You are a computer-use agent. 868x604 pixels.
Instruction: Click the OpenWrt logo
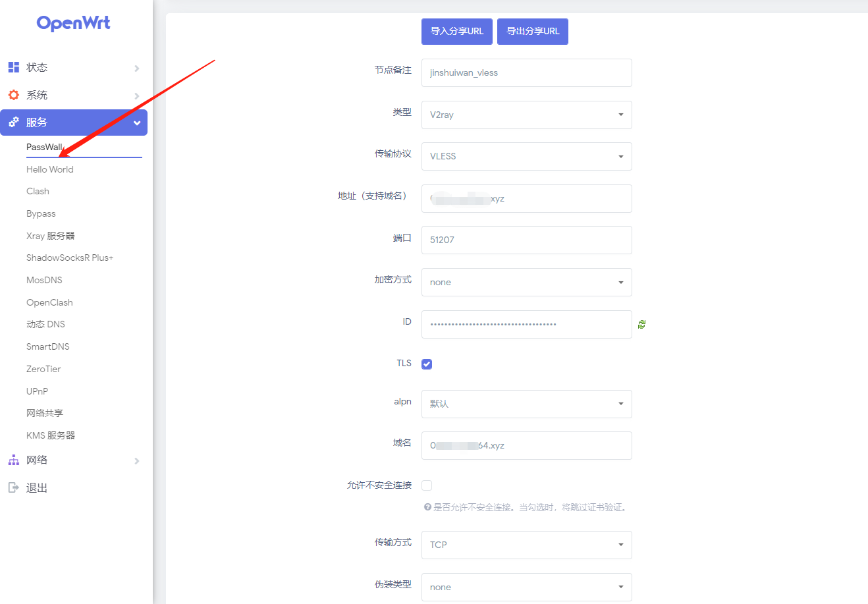[73, 23]
